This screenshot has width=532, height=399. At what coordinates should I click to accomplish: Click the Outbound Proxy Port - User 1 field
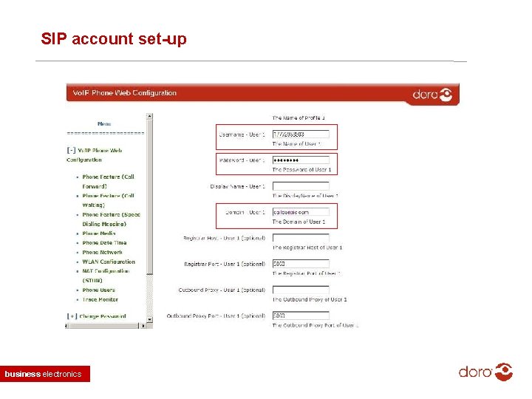coord(301,316)
